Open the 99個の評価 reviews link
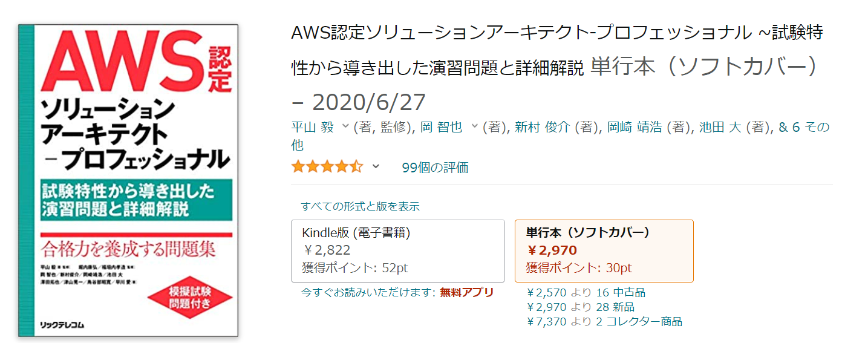This screenshot has height=343, width=868. pos(435,168)
